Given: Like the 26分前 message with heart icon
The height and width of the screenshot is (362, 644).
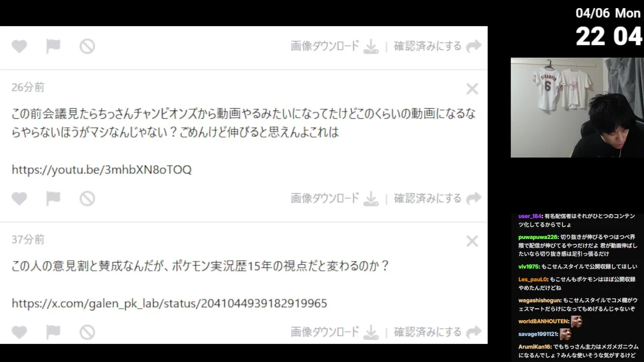Looking at the screenshot, I should [x=19, y=199].
